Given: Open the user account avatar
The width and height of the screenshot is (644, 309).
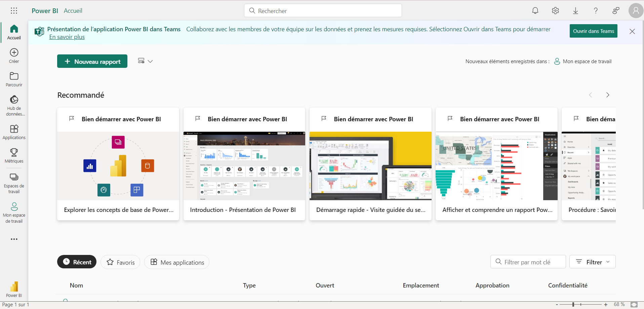Looking at the screenshot, I should point(636,11).
